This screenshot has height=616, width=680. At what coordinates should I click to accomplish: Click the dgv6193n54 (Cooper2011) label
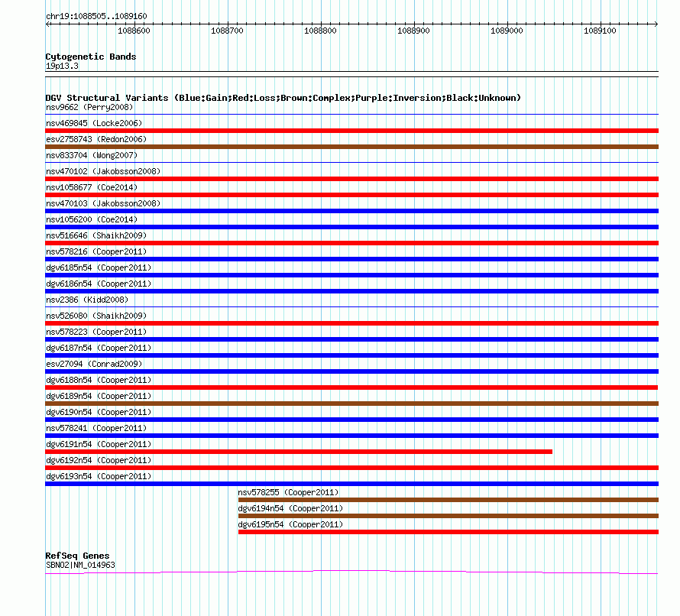point(99,476)
